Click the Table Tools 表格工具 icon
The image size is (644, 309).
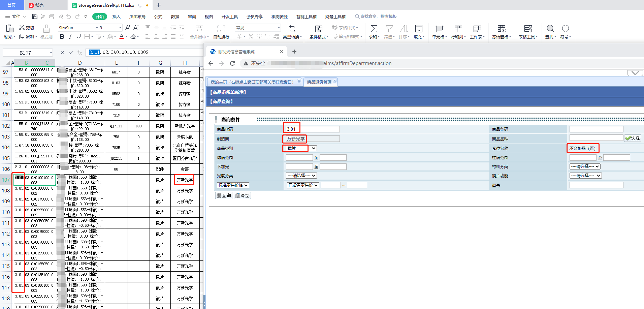[528, 29]
